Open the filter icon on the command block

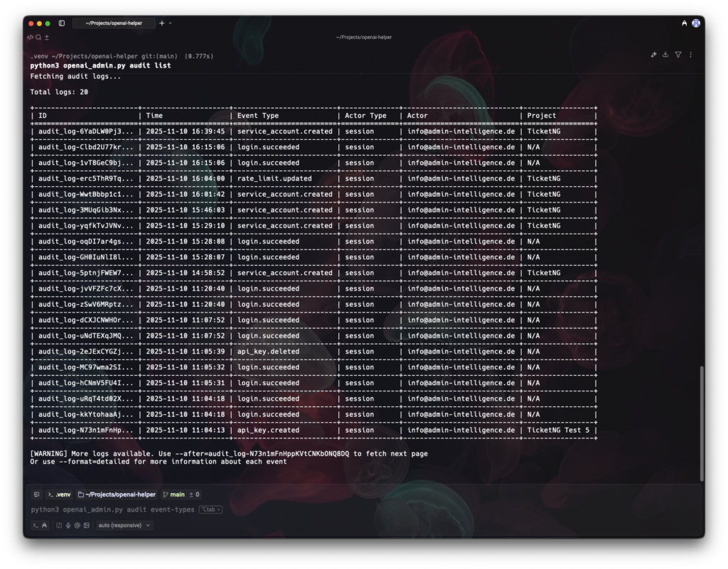[x=678, y=54]
